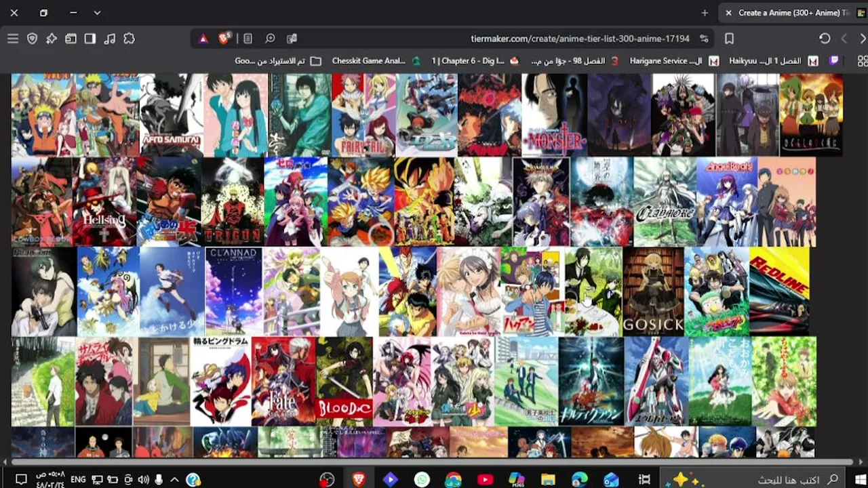Open Task View on the taskbar
This screenshot has width=868, height=488.
tap(644, 479)
